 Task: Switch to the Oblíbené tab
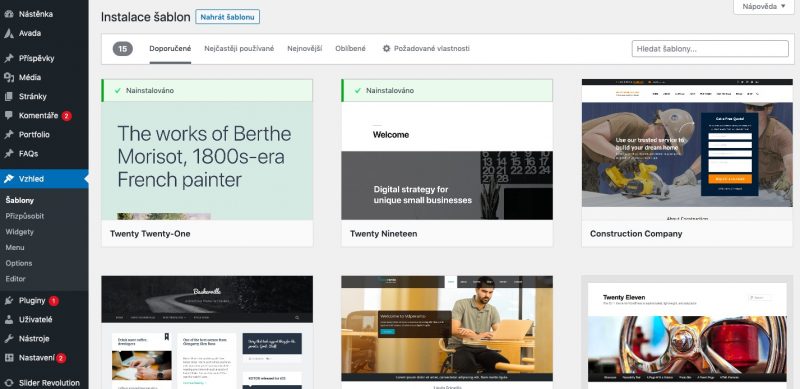tap(351, 48)
